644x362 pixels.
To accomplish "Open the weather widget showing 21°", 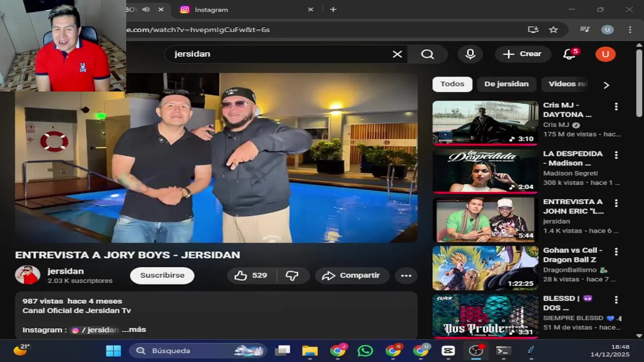I will pos(22,350).
